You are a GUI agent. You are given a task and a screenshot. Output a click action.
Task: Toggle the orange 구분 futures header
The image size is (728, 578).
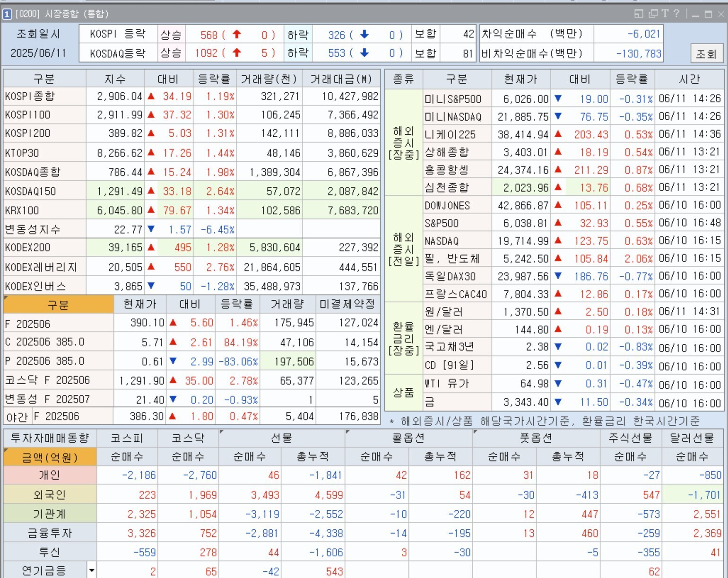tap(58, 305)
